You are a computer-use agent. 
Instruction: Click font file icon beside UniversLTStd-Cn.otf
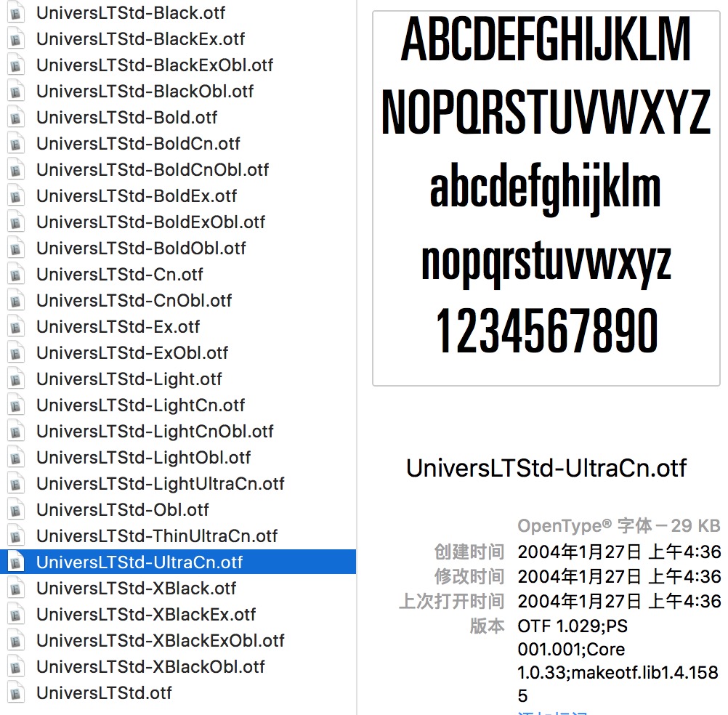click(15, 275)
